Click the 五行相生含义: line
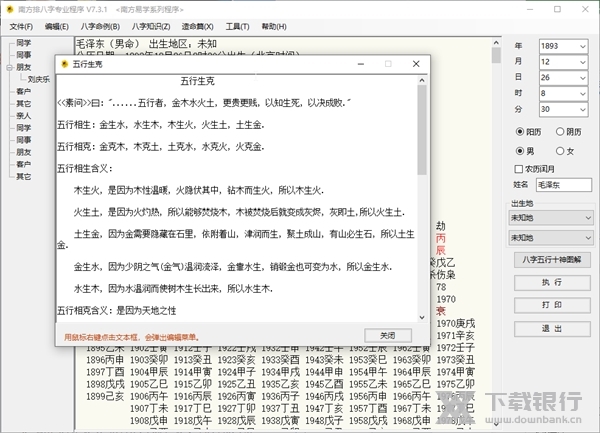The height and width of the screenshot is (433, 600). pyautogui.click(x=85, y=168)
